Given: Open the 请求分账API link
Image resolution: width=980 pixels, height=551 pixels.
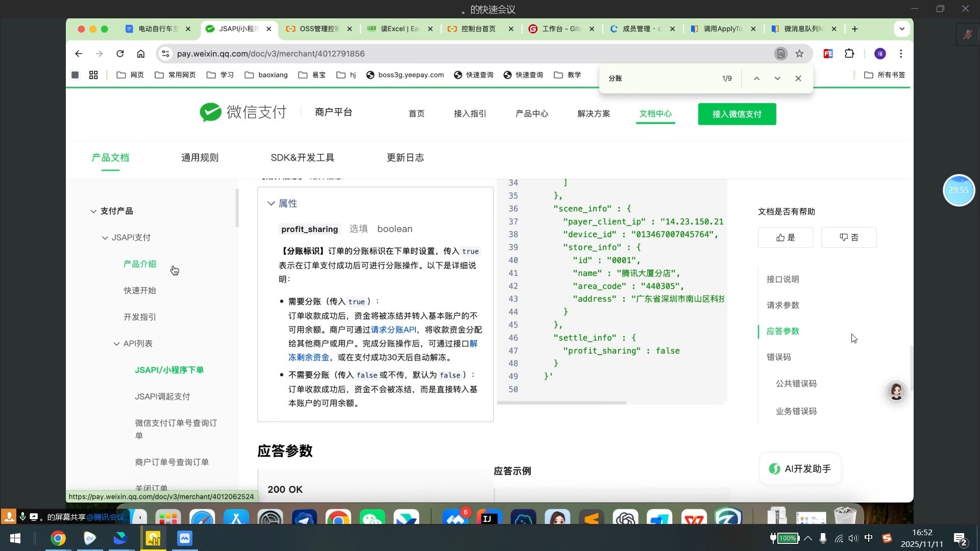Looking at the screenshot, I should pyautogui.click(x=394, y=330).
